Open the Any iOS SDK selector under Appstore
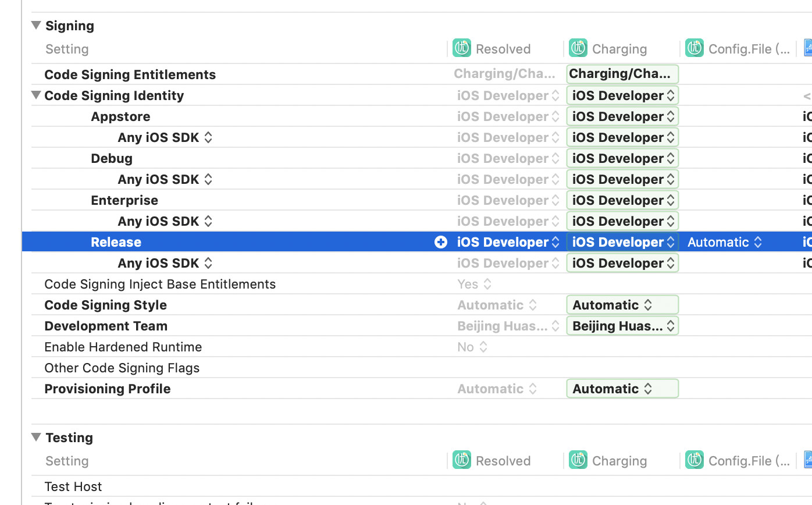The image size is (812, 505). pyautogui.click(x=165, y=137)
